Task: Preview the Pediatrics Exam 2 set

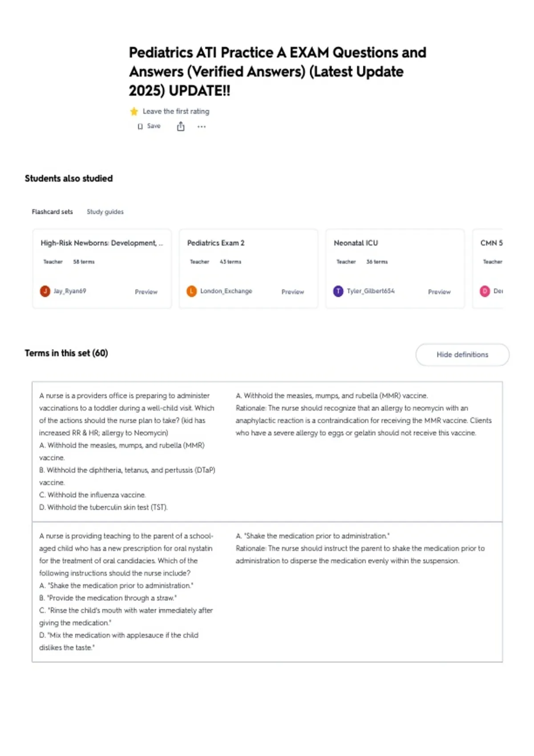Action: coord(292,292)
